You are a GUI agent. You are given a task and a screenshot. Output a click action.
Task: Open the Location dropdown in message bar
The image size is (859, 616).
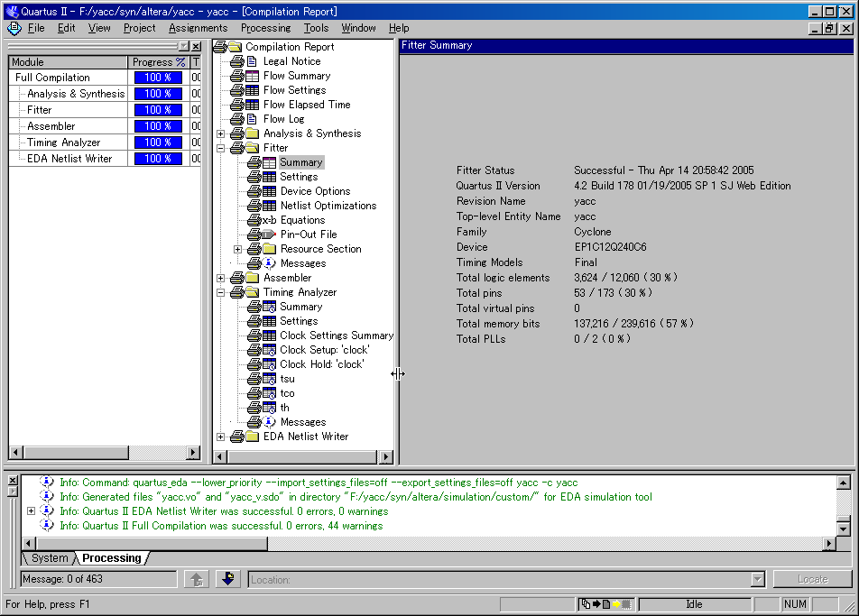757,580
